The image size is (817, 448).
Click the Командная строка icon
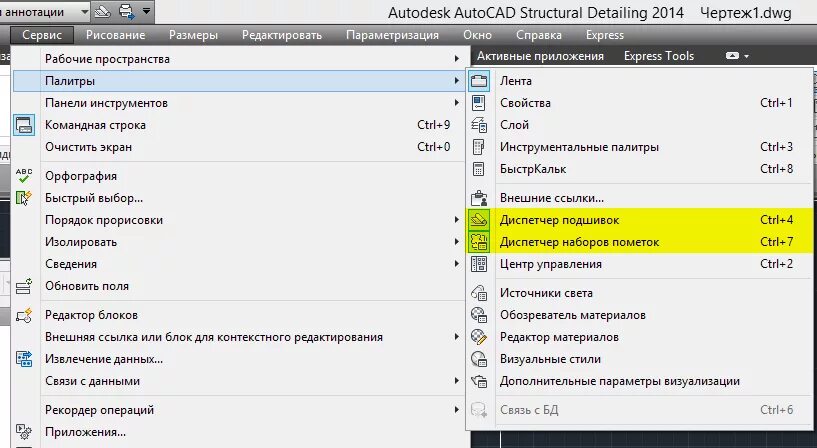[x=24, y=125]
